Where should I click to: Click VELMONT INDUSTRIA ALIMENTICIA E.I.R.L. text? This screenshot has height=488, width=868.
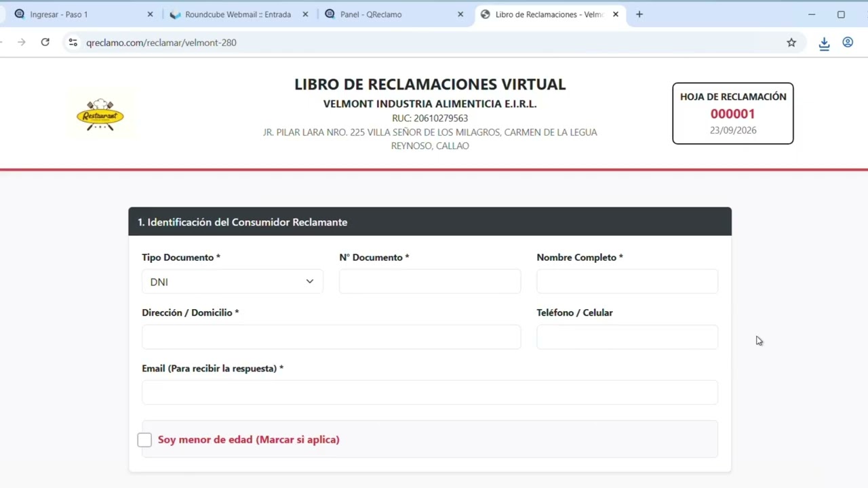(x=430, y=104)
